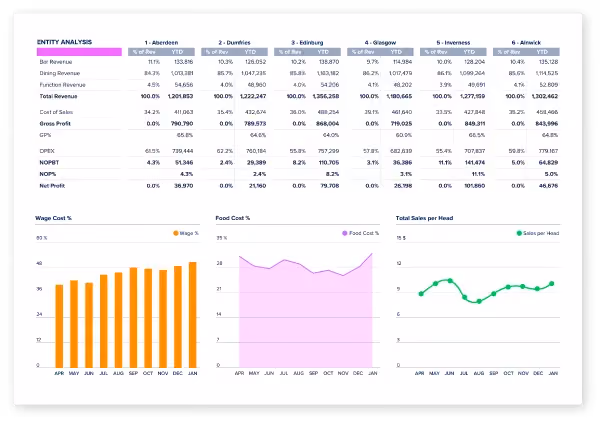The height and width of the screenshot is (423, 600).
Task: Select the Gross Profit row label
Action: coord(55,124)
